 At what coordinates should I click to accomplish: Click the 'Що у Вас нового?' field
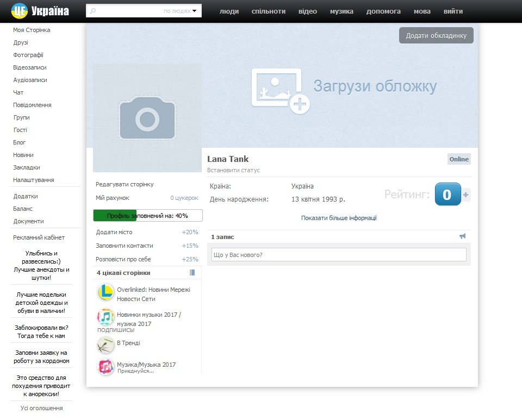point(338,254)
